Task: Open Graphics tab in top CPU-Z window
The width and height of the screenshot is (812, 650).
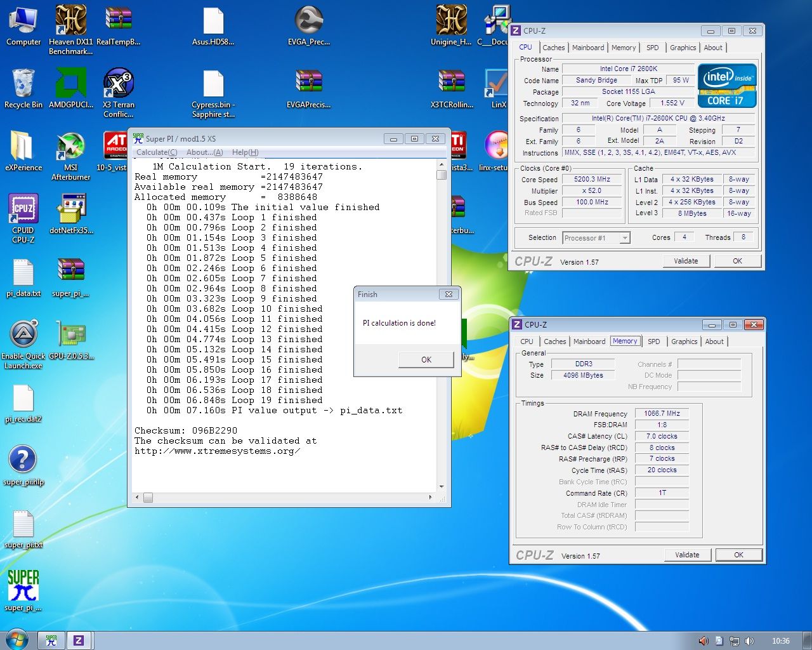Action: click(683, 48)
